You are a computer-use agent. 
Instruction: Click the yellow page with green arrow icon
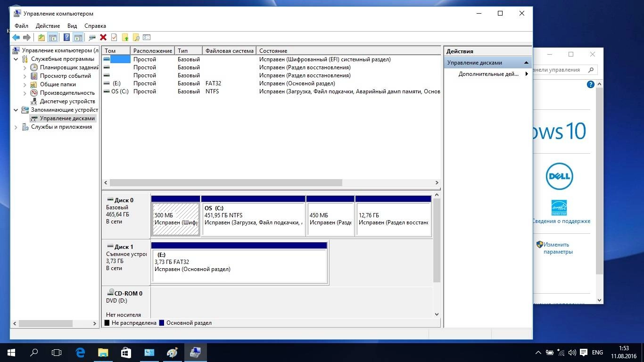(125, 37)
